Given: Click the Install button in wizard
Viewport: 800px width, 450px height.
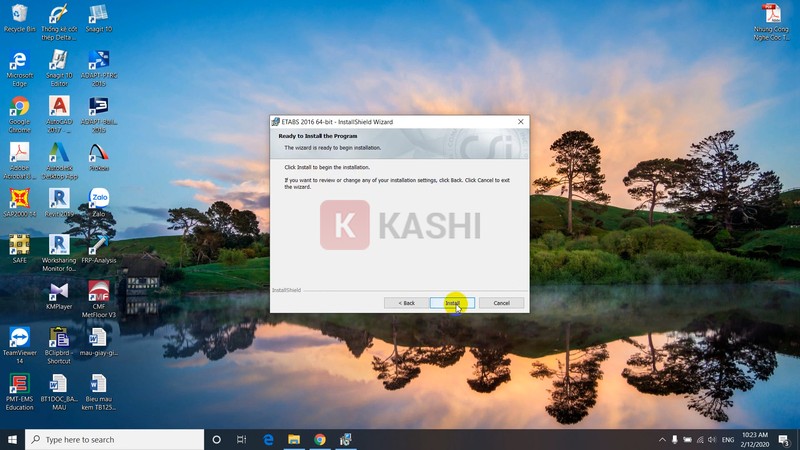Looking at the screenshot, I should pos(452,303).
